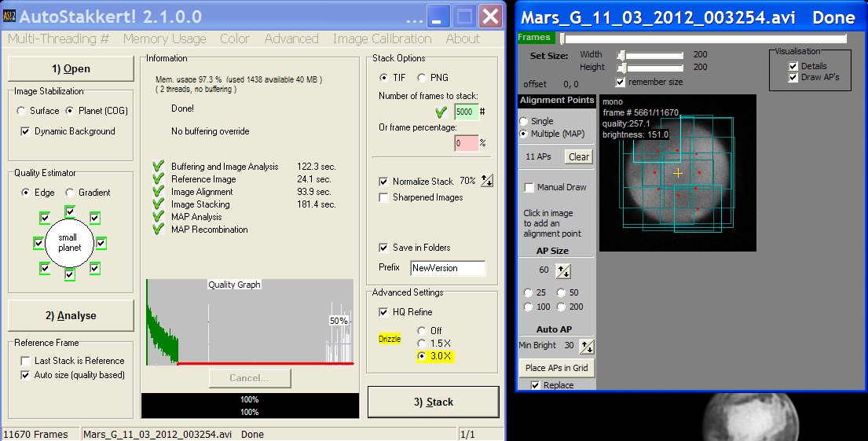Click the AP Size 60 stepper icon
Image resolution: width=868 pixels, height=441 pixels.
[563, 271]
